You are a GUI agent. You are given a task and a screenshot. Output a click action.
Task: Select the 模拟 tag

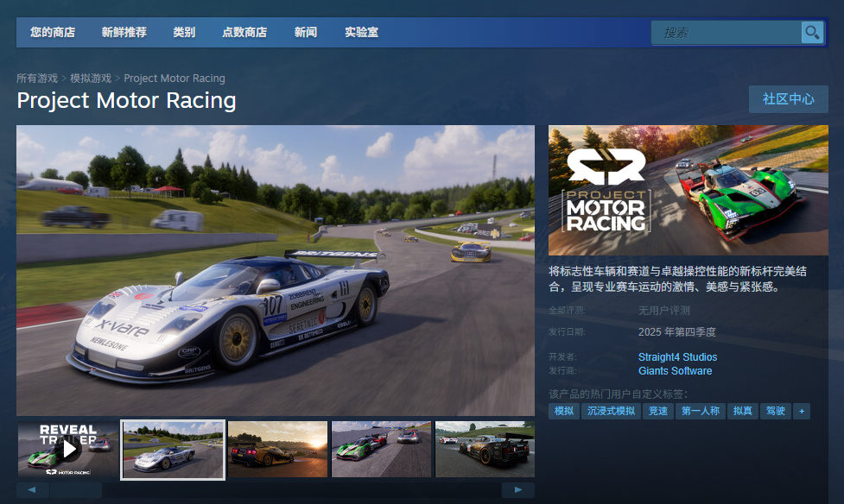click(x=563, y=411)
